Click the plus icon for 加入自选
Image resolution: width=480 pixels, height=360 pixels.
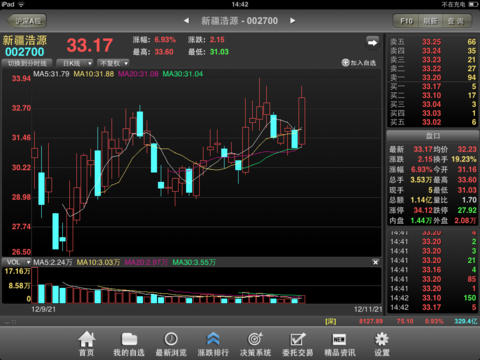click(345, 62)
